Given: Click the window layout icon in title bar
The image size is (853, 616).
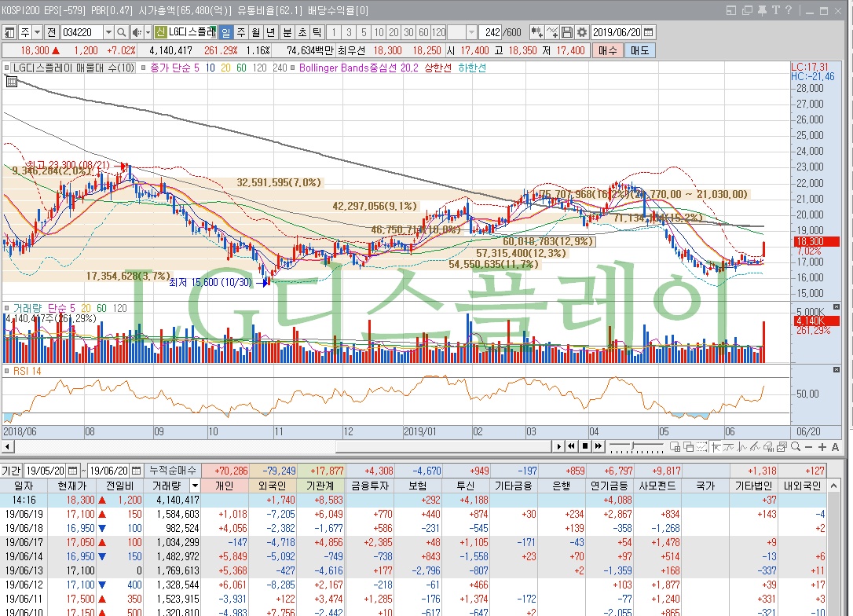Looking at the screenshot, I should tap(731, 10).
